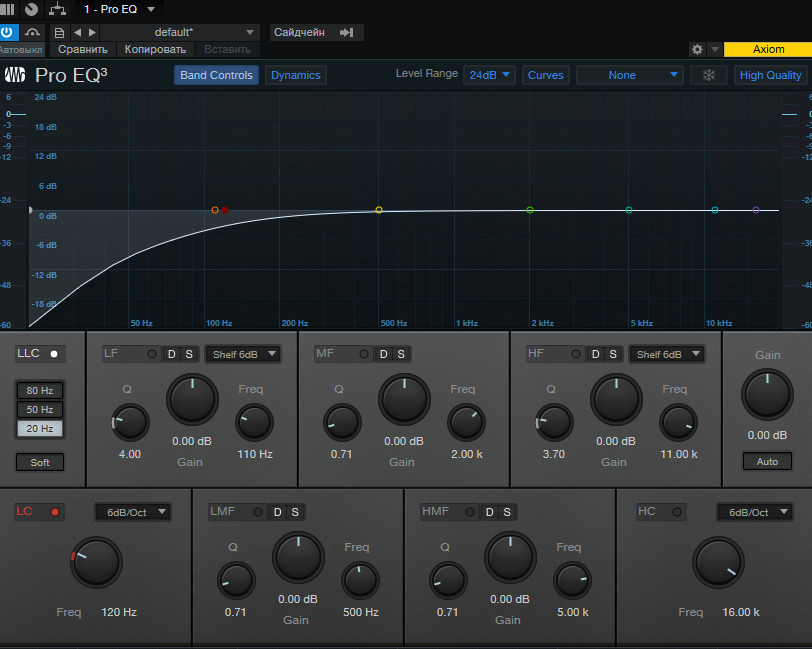Viewport: 812px width, 649px height.
Task: Click the LC Freq knob
Action: click(x=96, y=563)
